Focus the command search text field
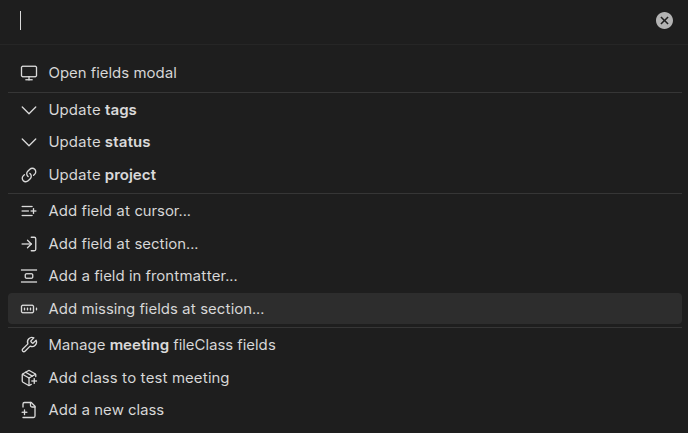This screenshot has width=688, height=433. 330,21
